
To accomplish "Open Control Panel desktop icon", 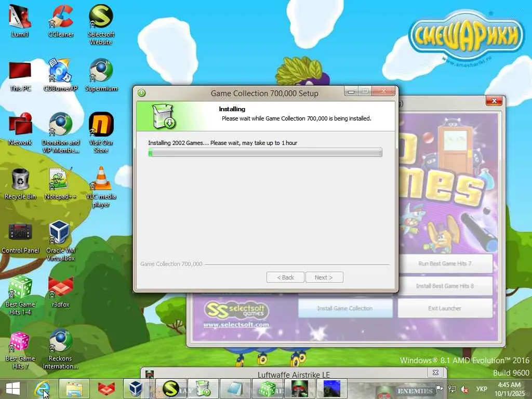I will 20,238.
